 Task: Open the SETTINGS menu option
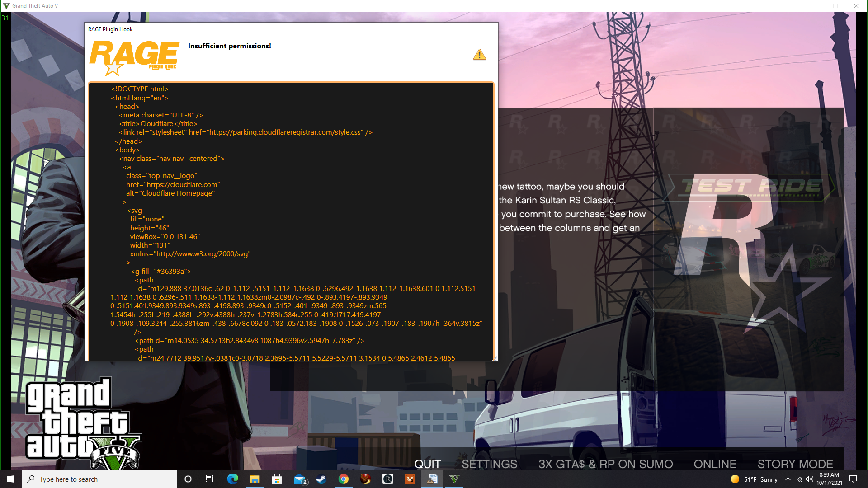[x=489, y=464]
